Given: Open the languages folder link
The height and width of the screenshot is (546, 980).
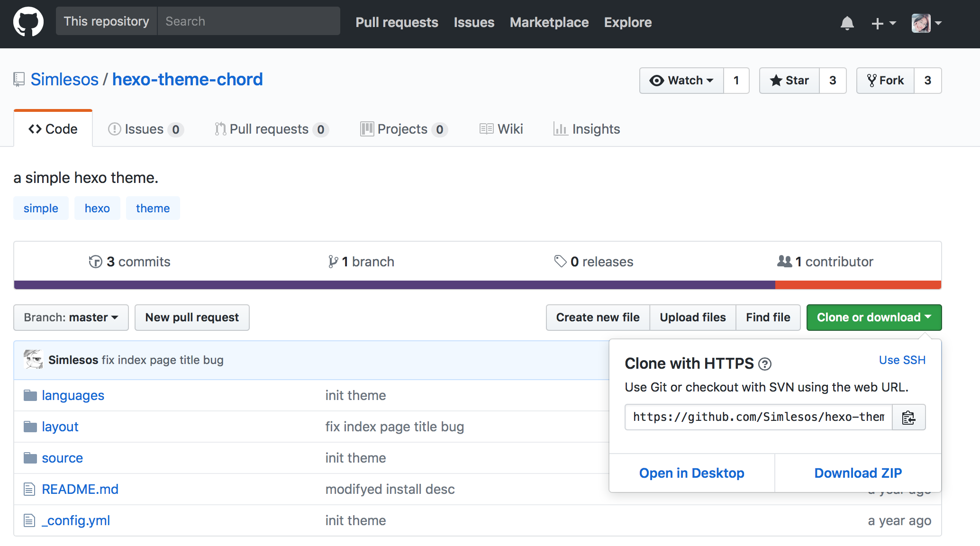Looking at the screenshot, I should click(x=73, y=395).
